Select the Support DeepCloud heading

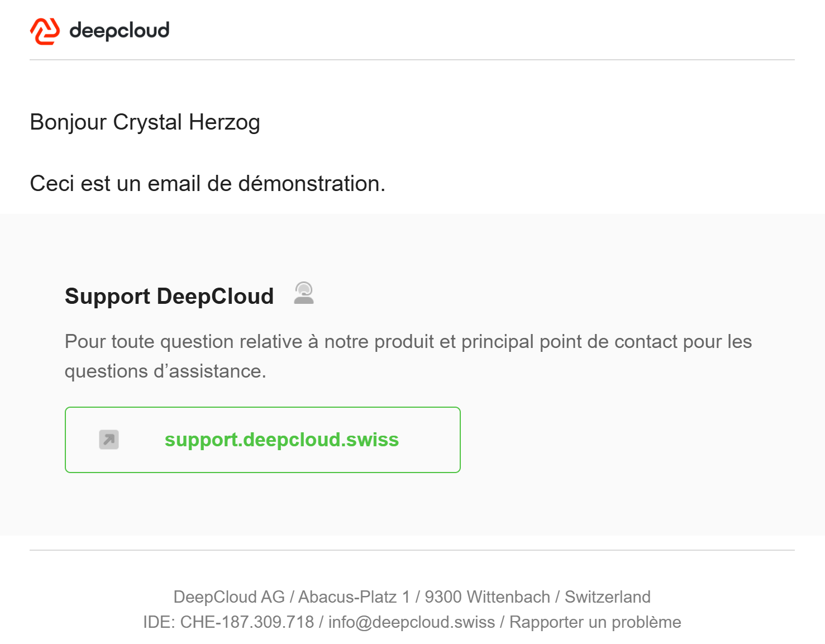169,296
